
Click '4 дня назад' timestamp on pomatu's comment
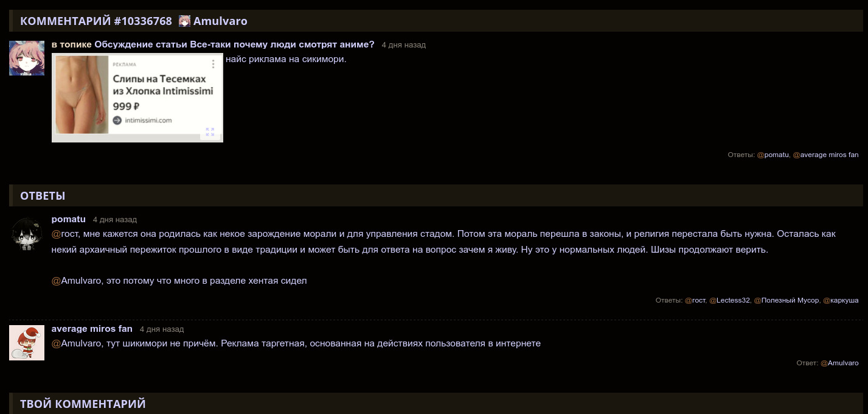click(x=115, y=220)
